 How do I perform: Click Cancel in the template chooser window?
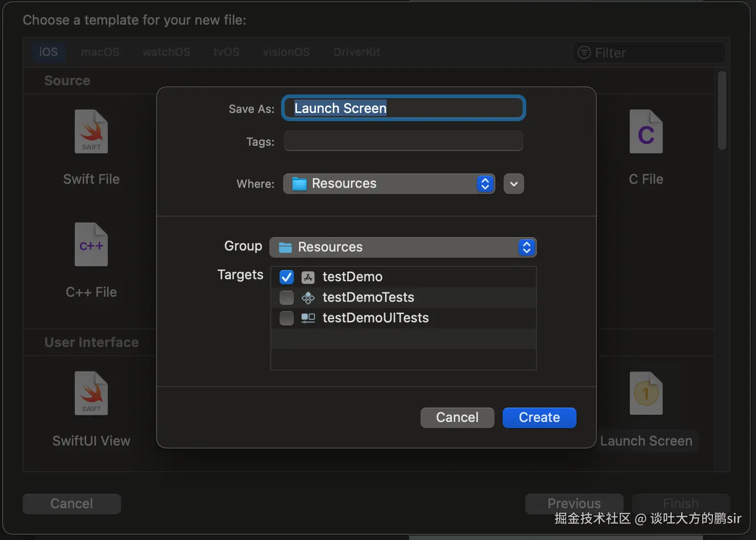pos(72,504)
